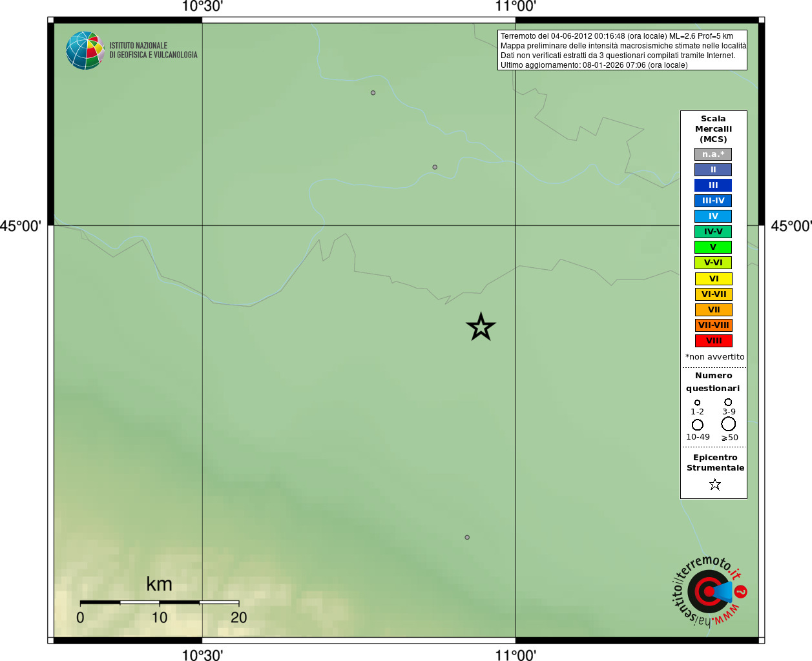This screenshot has height=661, width=812.
Task: Select the intensity III blue swatch
Action: [x=713, y=185]
